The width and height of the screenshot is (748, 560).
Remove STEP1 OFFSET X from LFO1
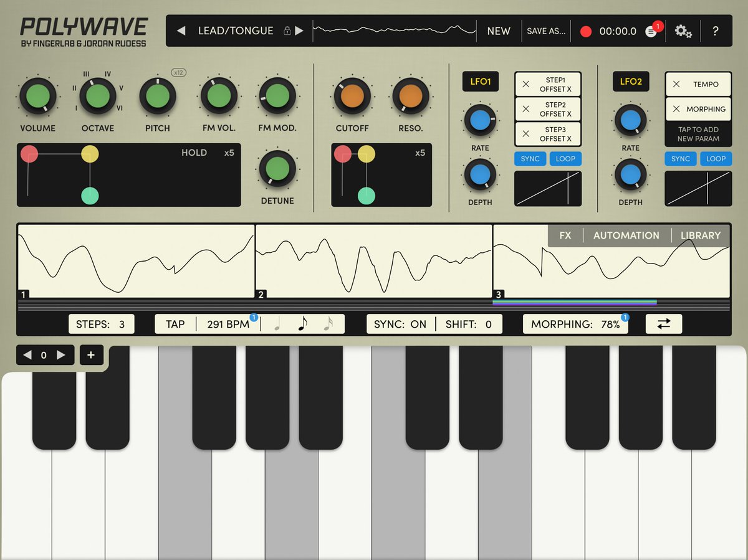pos(525,84)
